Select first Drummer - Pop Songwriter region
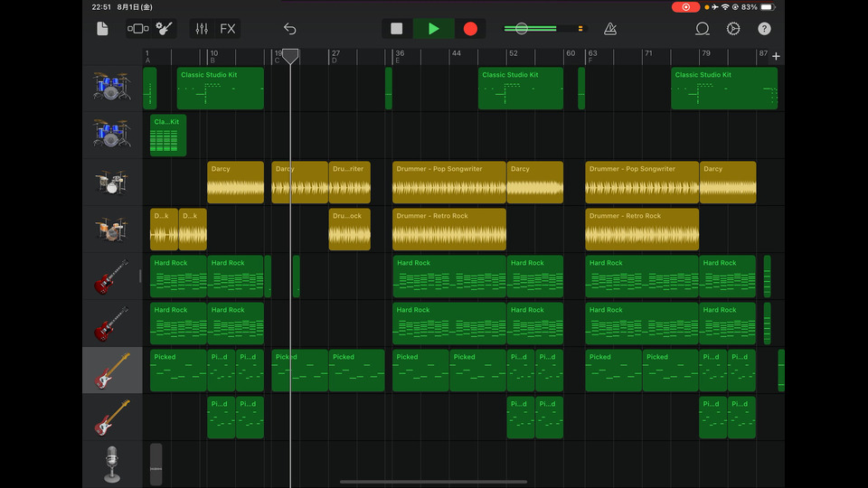Screen dimensions: 868x488 pyautogui.click(x=448, y=183)
